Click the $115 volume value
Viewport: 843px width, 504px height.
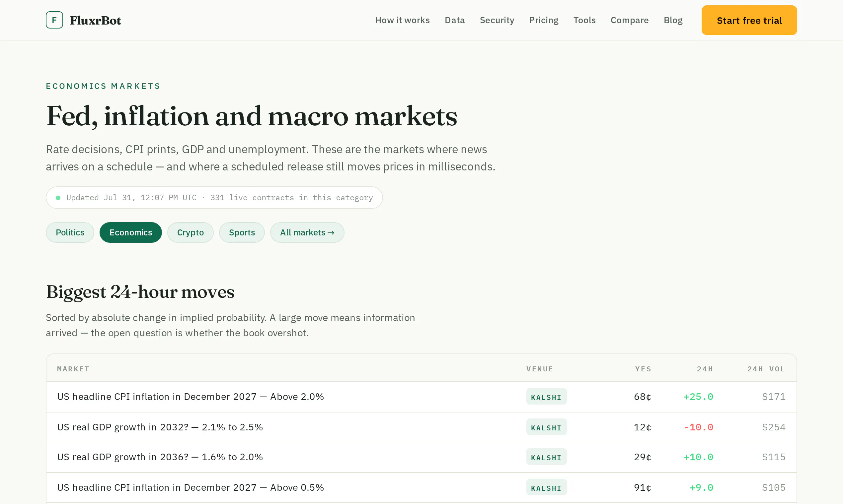774,457
